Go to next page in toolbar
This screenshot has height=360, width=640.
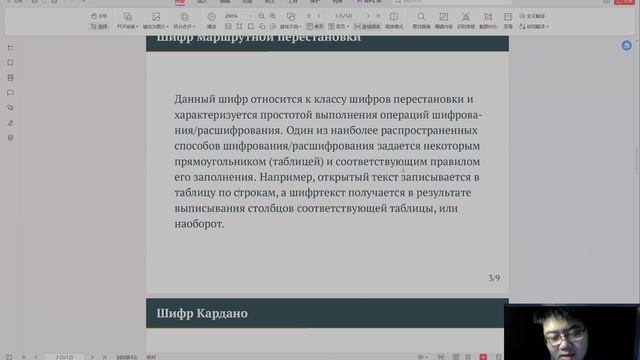point(368,16)
